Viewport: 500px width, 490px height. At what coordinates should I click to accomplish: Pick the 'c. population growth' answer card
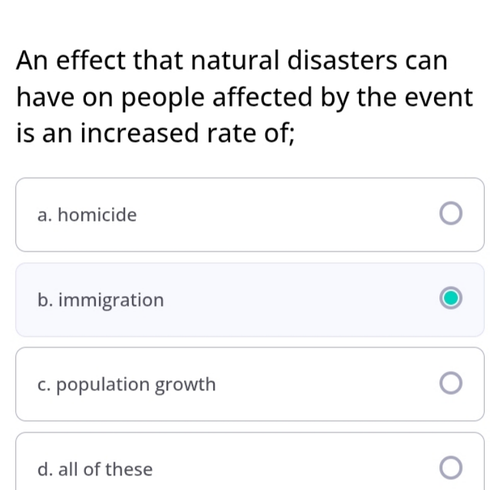250,384
